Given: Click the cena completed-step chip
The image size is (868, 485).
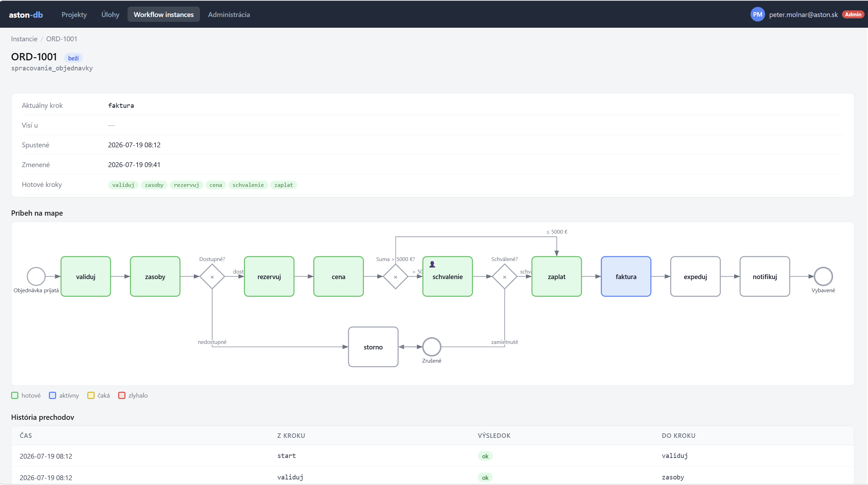Looking at the screenshot, I should (216, 185).
